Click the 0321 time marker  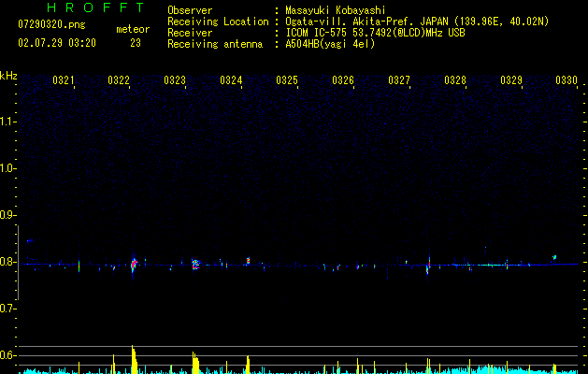pyautogui.click(x=63, y=80)
